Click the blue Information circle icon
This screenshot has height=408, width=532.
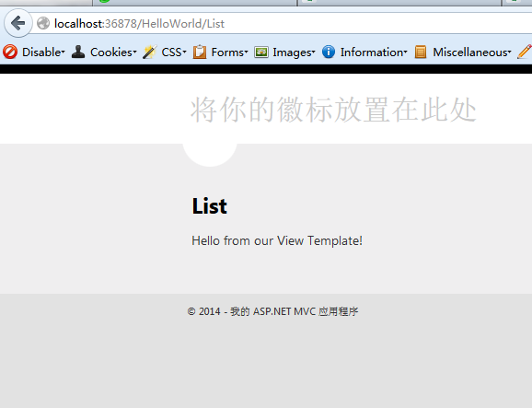point(329,52)
